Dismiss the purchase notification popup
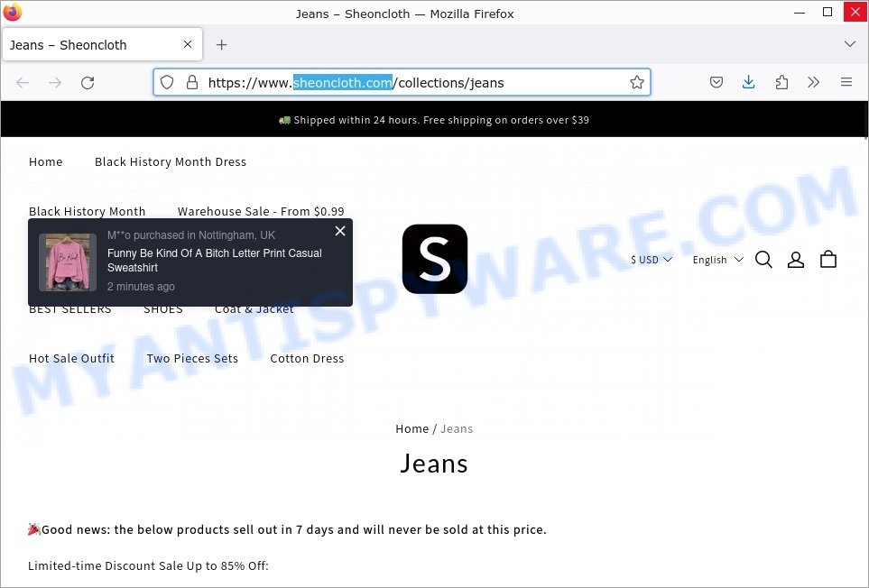869x588 pixels. (340, 231)
